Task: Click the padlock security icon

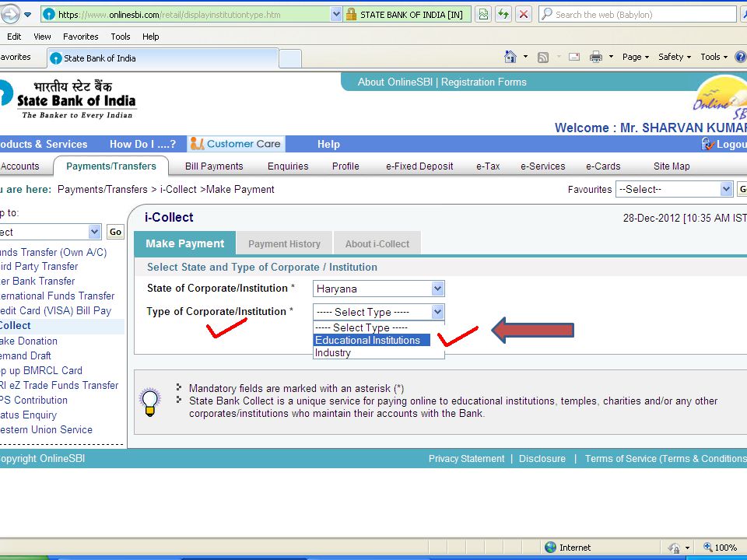Action: pos(351,14)
